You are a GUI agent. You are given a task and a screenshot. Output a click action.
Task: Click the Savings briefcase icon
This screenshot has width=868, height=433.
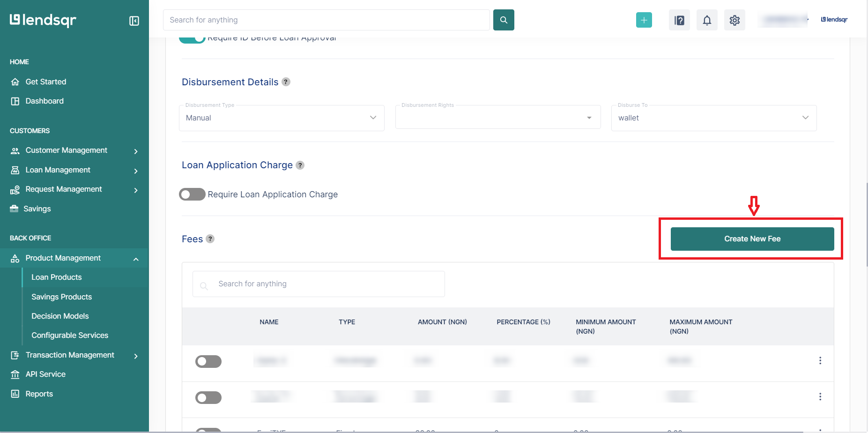[14, 209]
